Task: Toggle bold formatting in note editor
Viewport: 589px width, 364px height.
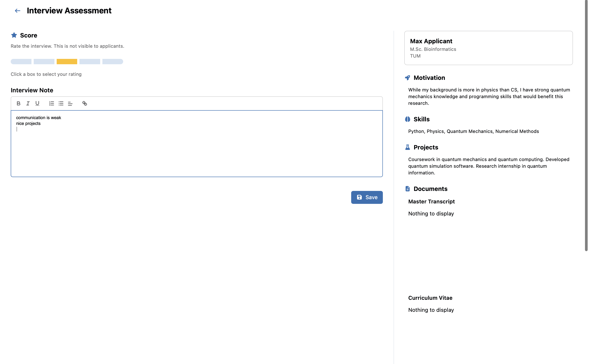Action: click(19, 103)
